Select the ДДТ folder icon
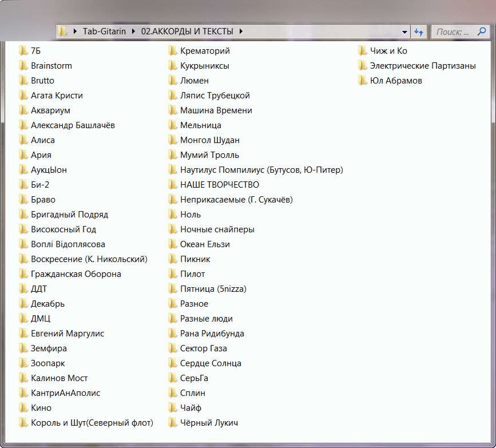This screenshot has width=496, height=448. [x=23, y=289]
